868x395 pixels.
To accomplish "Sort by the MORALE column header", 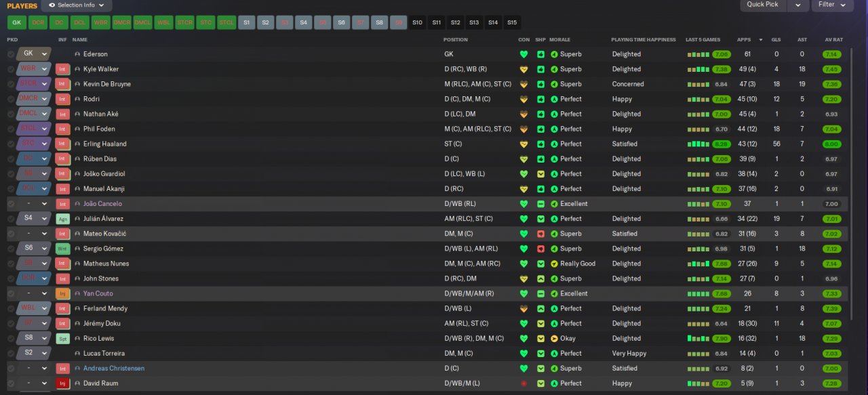I will point(559,40).
